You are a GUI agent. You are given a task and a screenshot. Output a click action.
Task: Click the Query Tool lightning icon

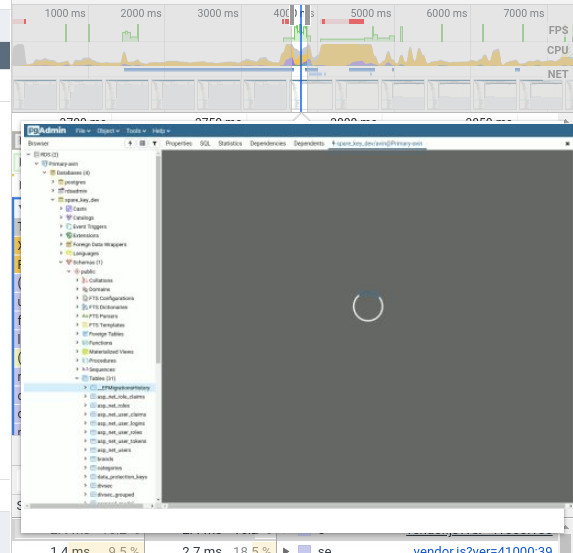click(130, 143)
